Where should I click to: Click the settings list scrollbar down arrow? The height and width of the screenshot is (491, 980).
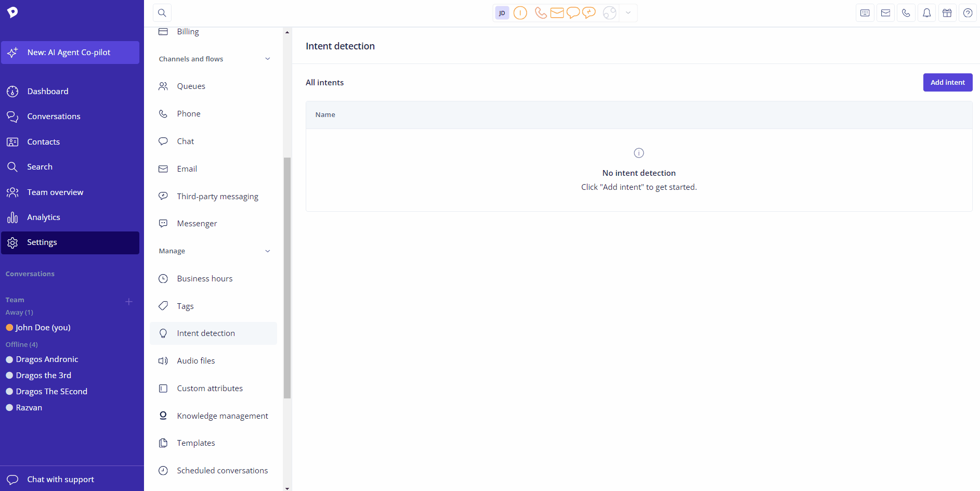click(287, 488)
